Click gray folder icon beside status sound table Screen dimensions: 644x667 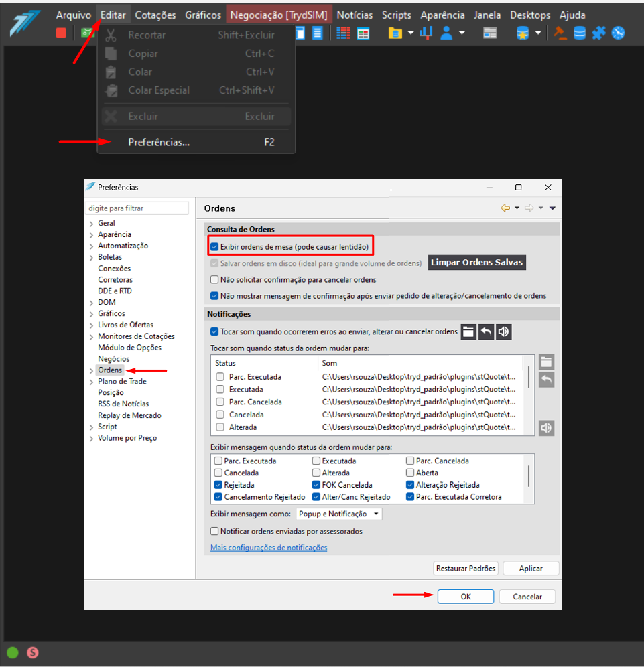pos(547,362)
